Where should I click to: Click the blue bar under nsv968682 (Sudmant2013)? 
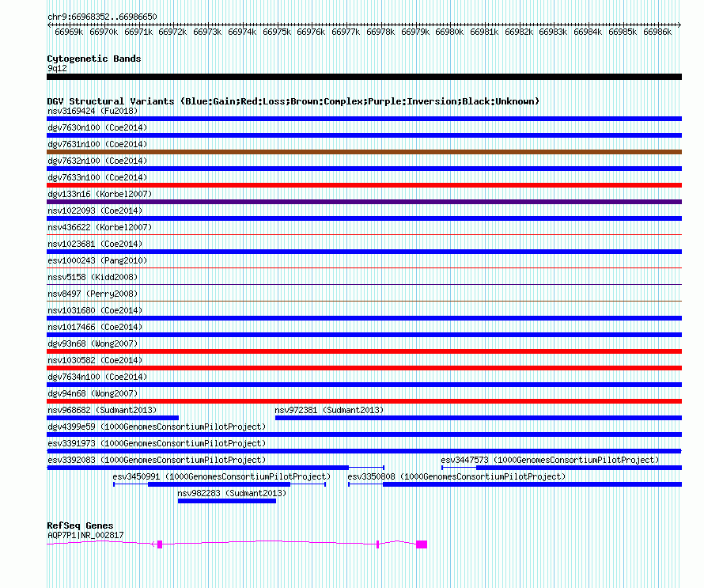click(x=112, y=418)
